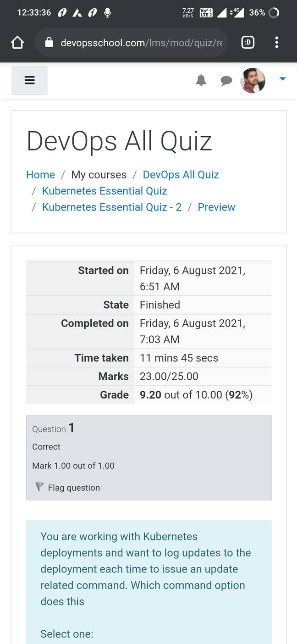Go to the Home breadcrumb link
297x644 pixels.
tap(40, 175)
